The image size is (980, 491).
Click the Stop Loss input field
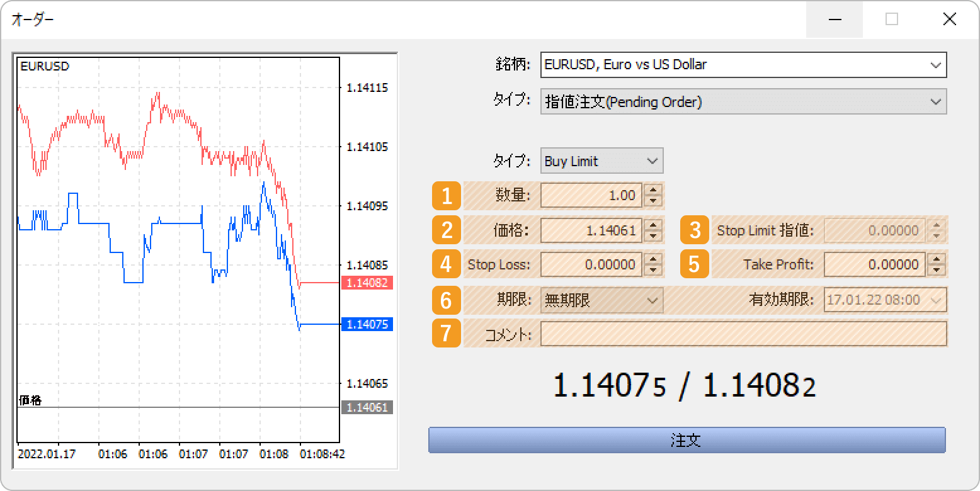pyautogui.click(x=592, y=264)
